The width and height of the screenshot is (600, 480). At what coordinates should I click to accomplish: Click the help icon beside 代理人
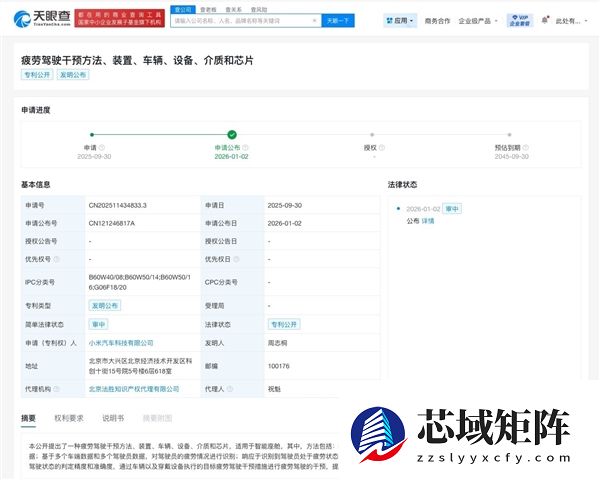(x=230, y=389)
